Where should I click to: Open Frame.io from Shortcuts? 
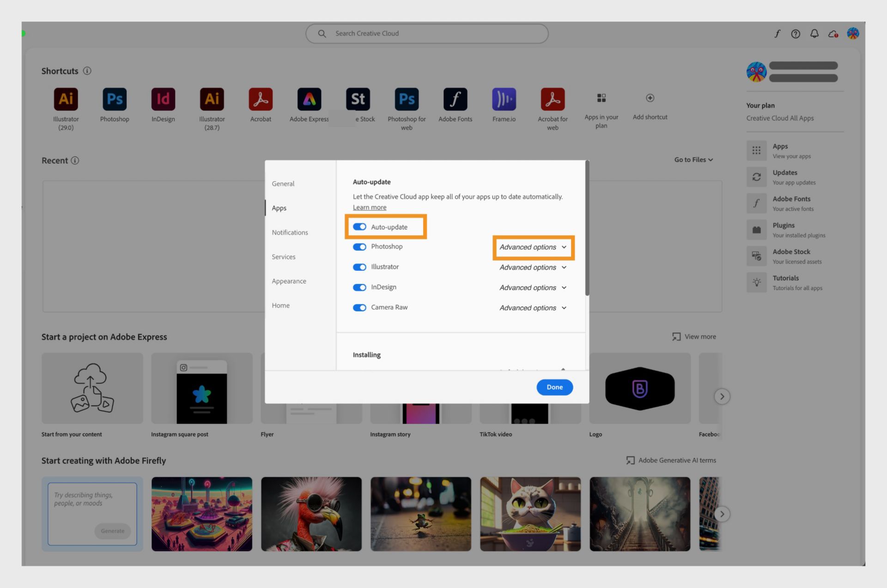tap(504, 99)
